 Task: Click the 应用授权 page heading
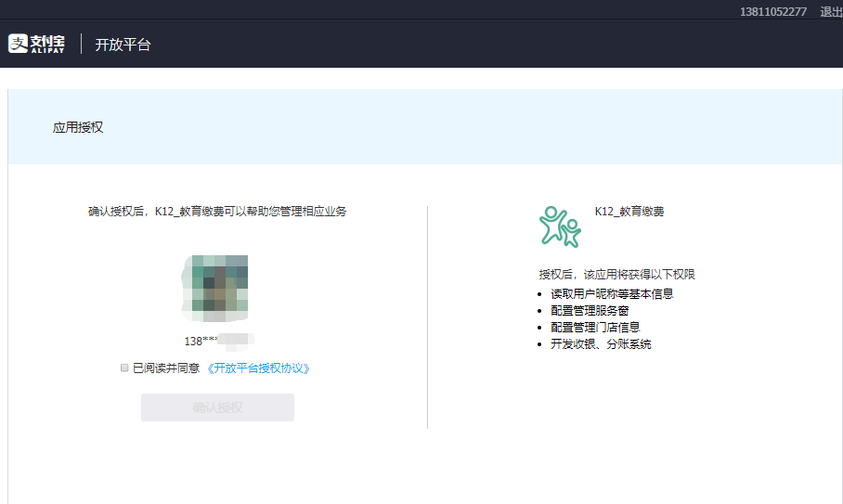coord(78,127)
